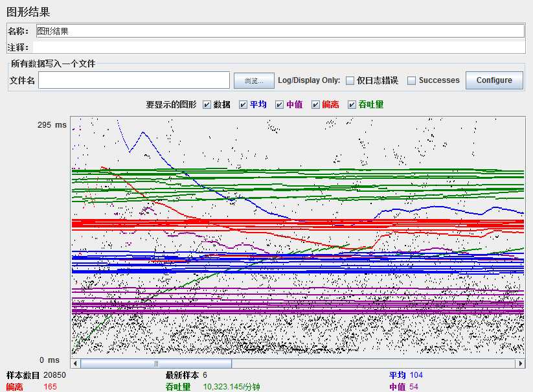This screenshot has width=533, height=392.
Task: Click the graph scrollbar right arrow
Action: 521,363
